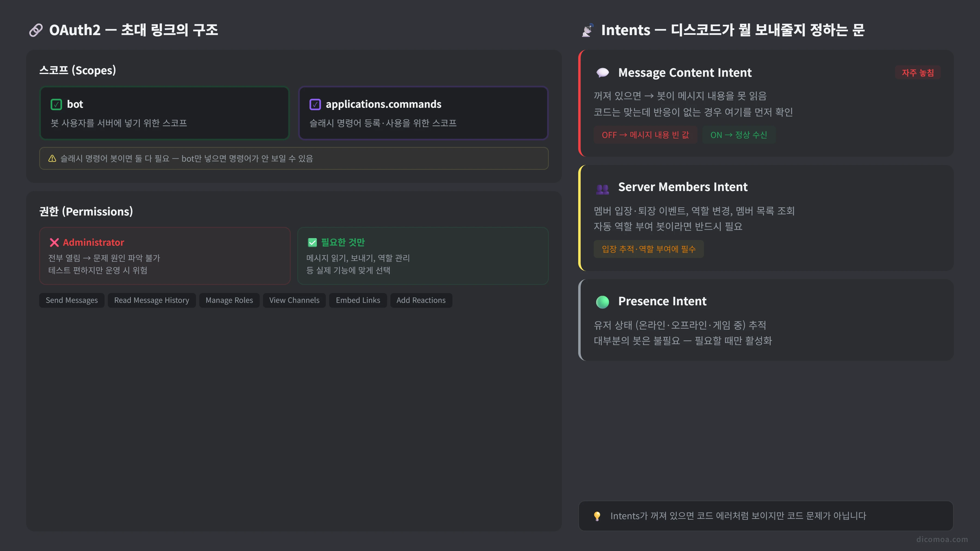Click the warning triangle icon in slash command notice
The width and height of the screenshot is (980, 551).
[x=52, y=159]
